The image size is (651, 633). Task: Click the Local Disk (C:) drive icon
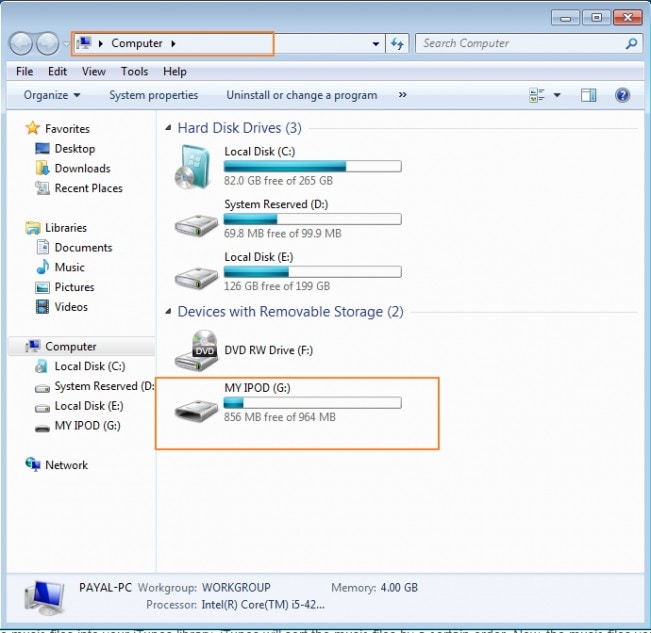(193, 167)
